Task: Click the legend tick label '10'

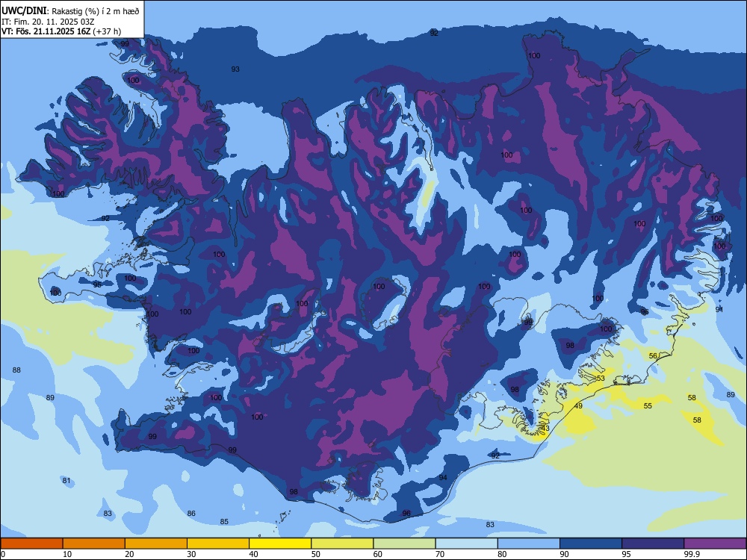Action: point(67,554)
